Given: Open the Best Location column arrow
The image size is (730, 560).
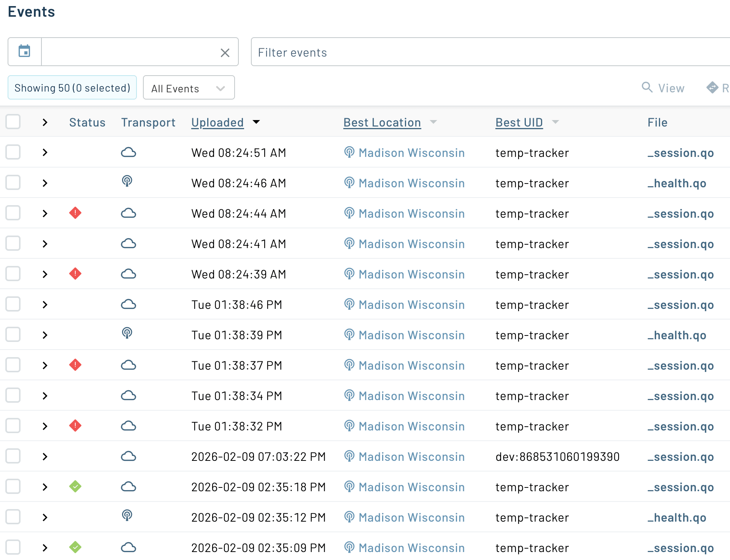Looking at the screenshot, I should pyautogui.click(x=433, y=122).
